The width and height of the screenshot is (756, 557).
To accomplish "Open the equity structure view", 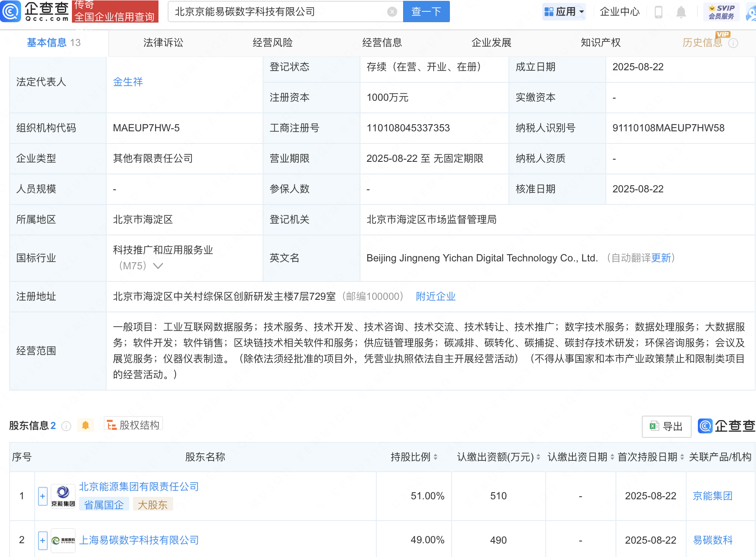I will pos(133,425).
